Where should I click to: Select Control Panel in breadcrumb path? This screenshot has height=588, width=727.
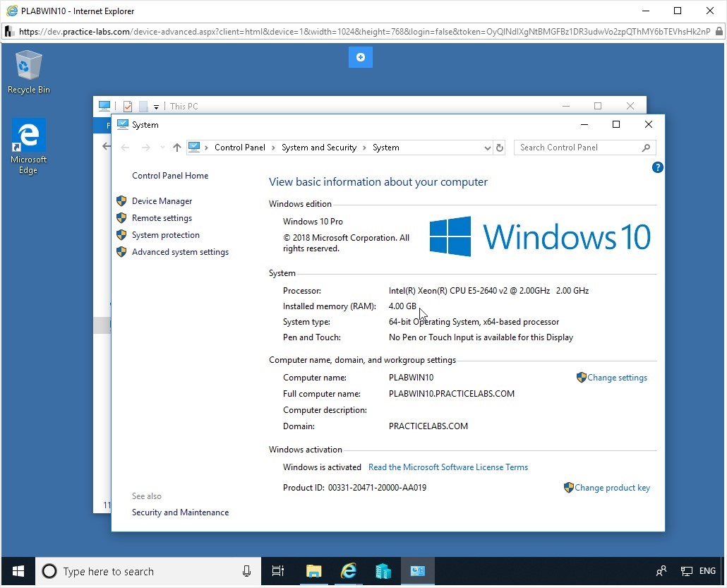[240, 148]
